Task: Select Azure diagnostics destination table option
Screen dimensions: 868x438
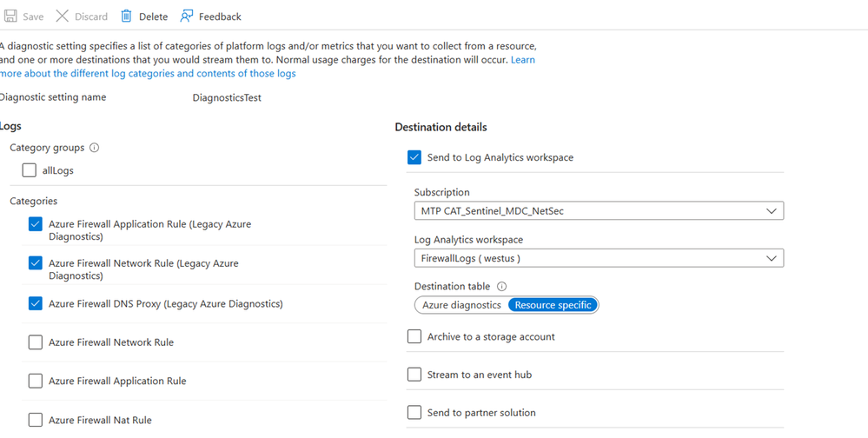Action: point(461,305)
